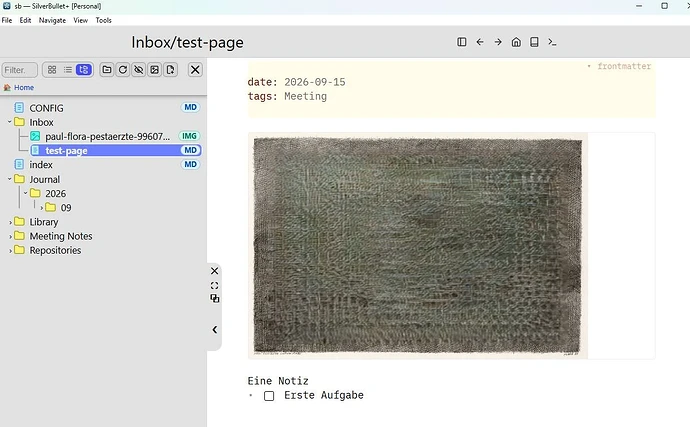Viewport: 690px width, 427px height.
Task: Close the side panel via the divider X
Action: coord(214,271)
